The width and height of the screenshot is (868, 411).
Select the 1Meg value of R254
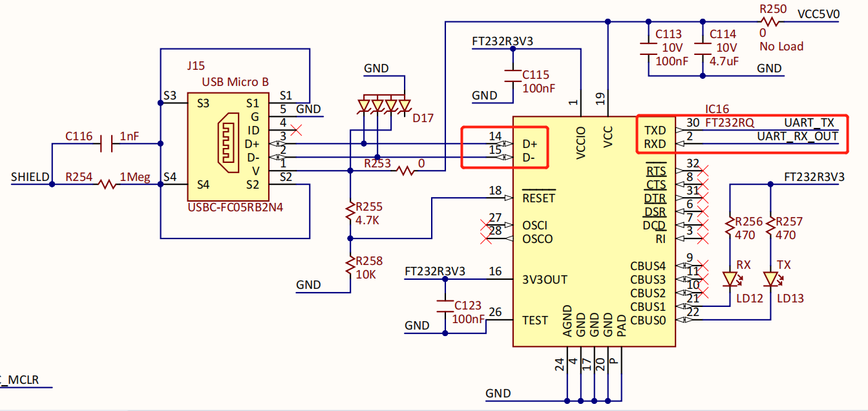[x=134, y=177]
